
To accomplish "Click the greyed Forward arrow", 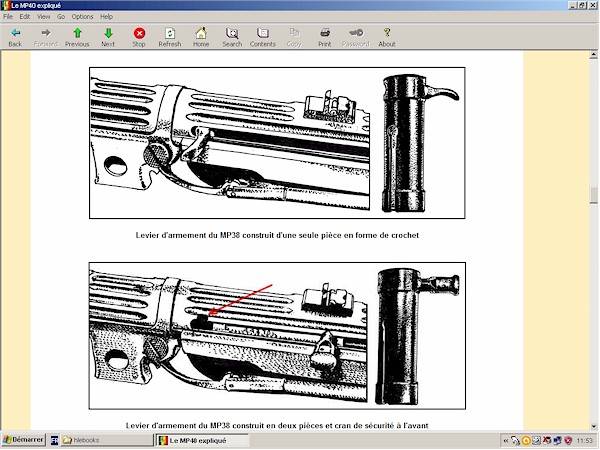I will (x=46, y=37).
